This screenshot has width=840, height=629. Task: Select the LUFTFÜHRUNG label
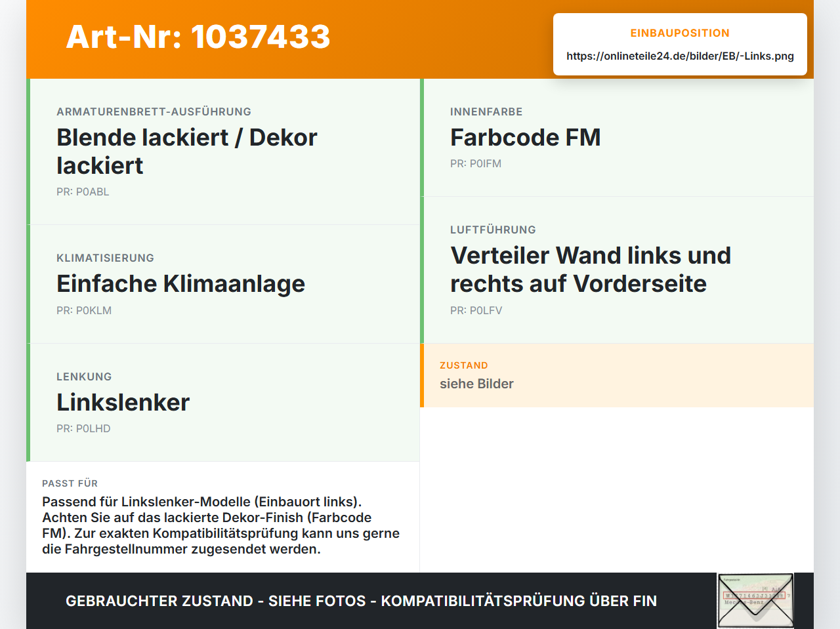coord(493,230)
